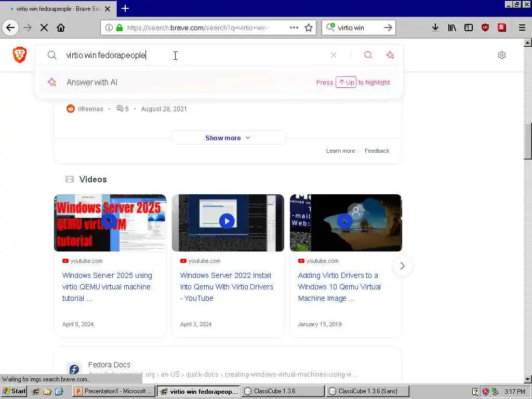This screenshot has height=399, width=532.
Task: Switch to ClassiCube 1.3.6 taskbar window
Action: (282, 391)
